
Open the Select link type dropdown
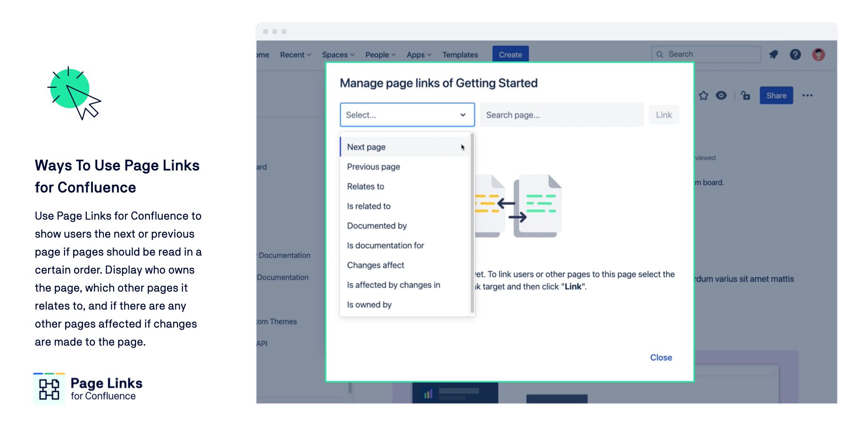pos(407,115)
